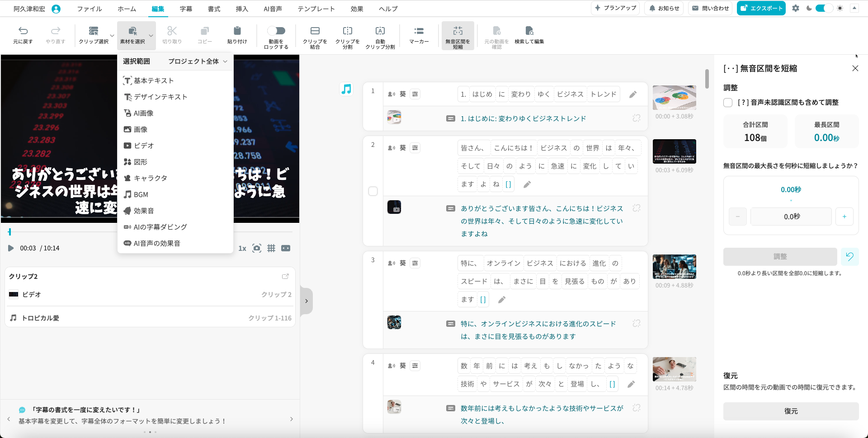Screen dimensions: 868x438
Task: Click the snapshot camera icon in player controls
Action: pyautogui.click(x=257, y=248)
